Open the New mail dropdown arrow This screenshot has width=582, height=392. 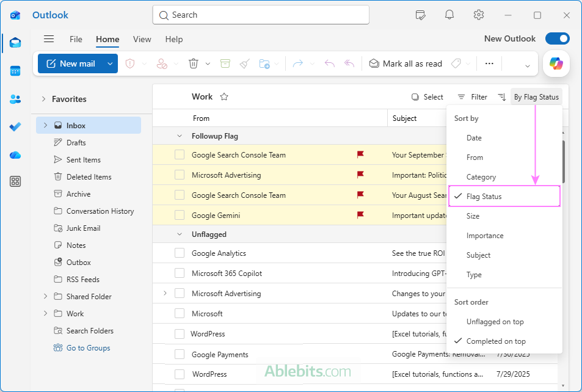pos(110,64)
